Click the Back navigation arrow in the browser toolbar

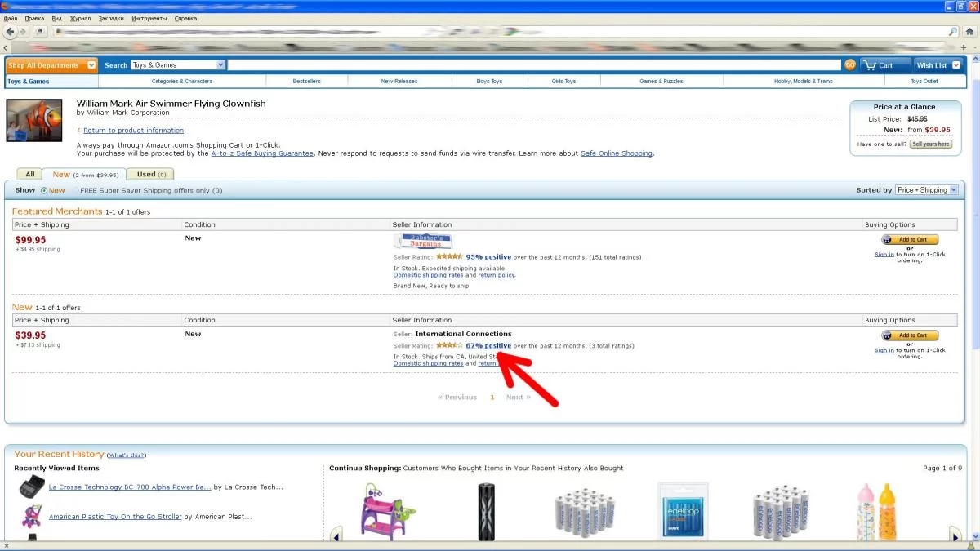(11, 31)
